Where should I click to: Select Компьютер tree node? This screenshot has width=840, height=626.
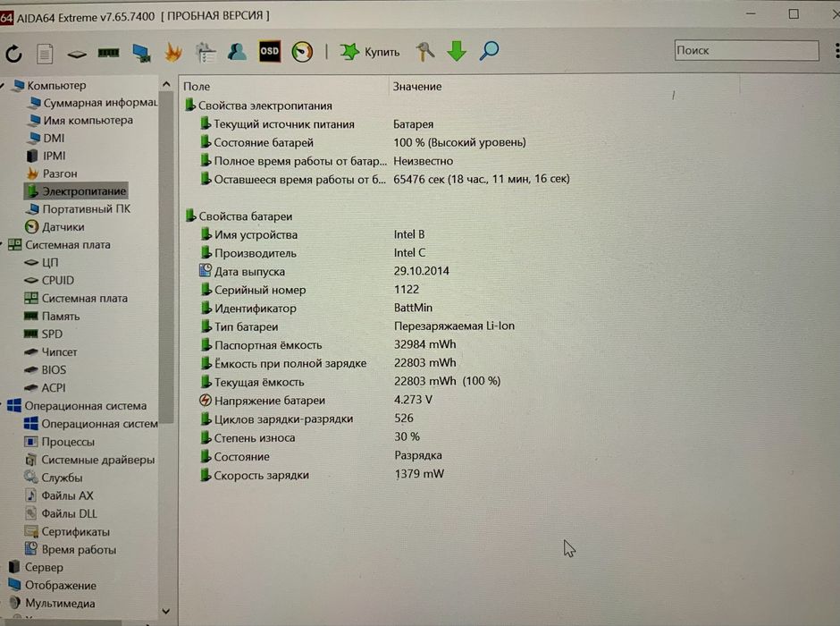pyautogui.click(x=49, y=85)
